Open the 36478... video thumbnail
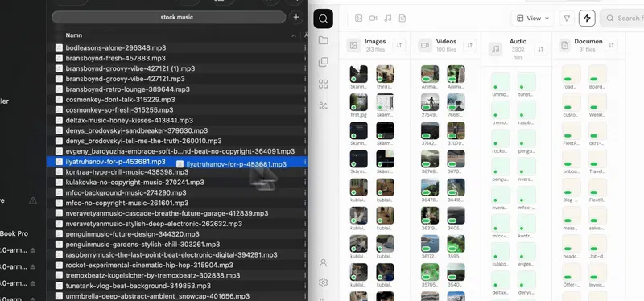Viewport: 644px width, 301px height. (x=430, y=188)
